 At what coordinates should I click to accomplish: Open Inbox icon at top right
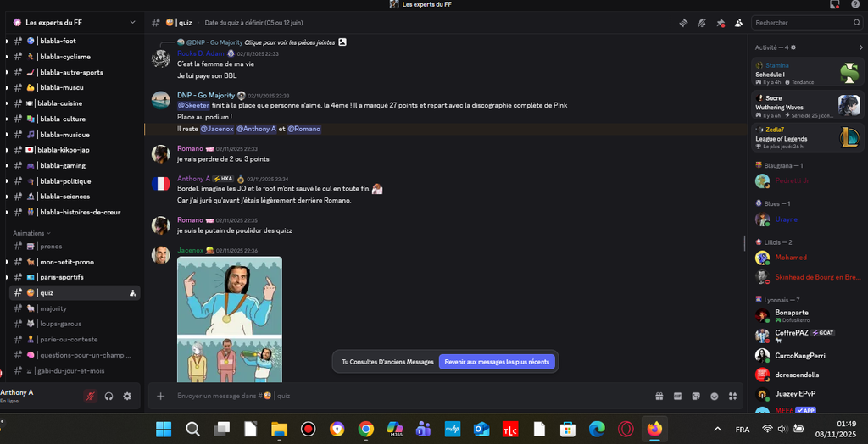coord(835,4)
